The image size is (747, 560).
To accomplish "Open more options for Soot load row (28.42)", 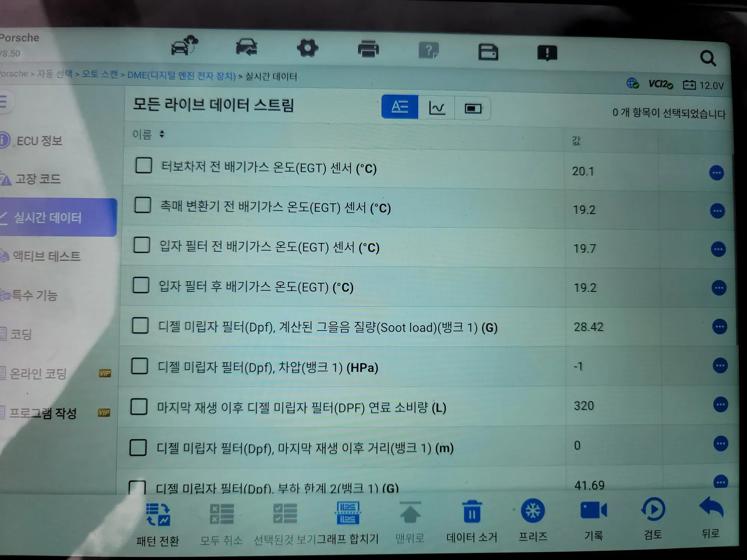I will [719, 327].
